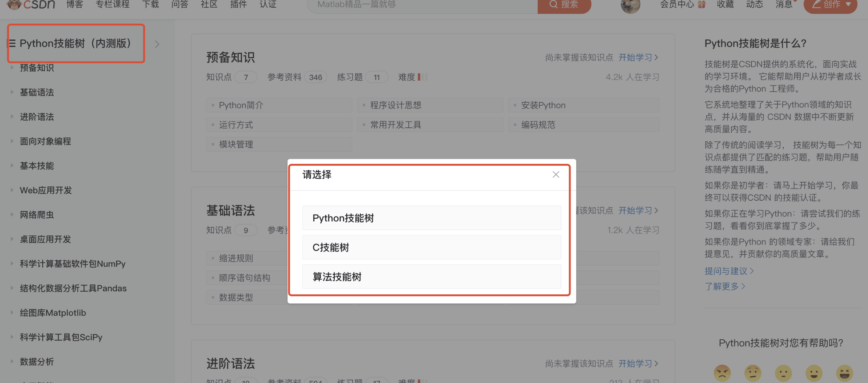Open 收藏 in the top bar
Viewport: 868px width, 383px height.
pyautogui.click(x=725, y=4)
